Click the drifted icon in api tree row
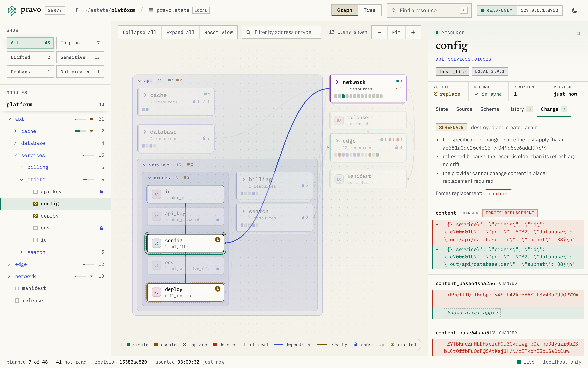 pos(91,119)
